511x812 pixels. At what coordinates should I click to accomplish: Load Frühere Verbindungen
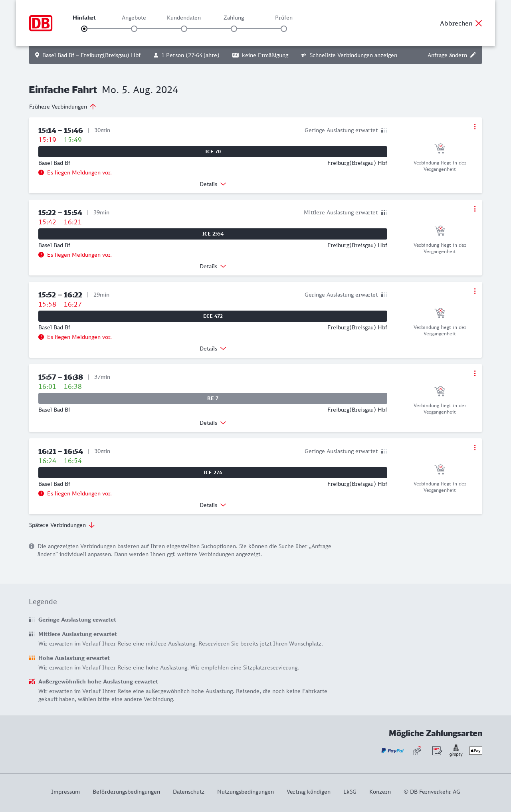click(x=63, y=107)
